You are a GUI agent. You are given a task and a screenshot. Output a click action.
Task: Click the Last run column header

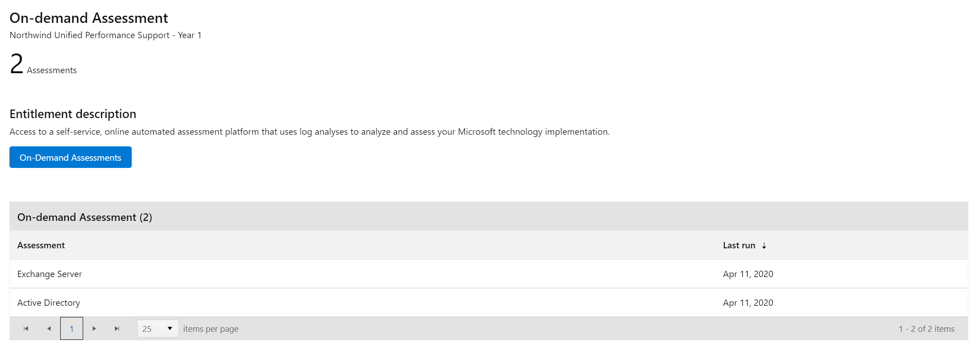739,245
